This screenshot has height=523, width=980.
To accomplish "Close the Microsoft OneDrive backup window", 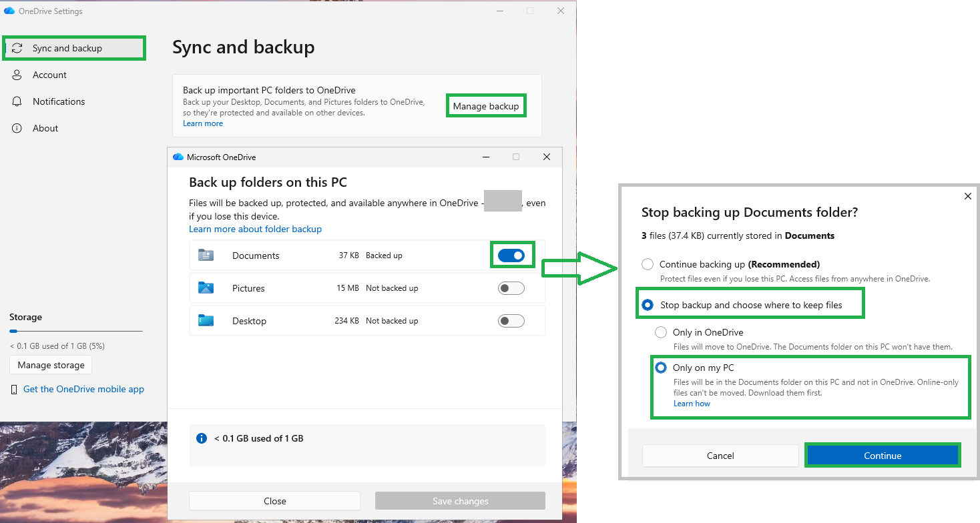I will (x=547, y=157).
